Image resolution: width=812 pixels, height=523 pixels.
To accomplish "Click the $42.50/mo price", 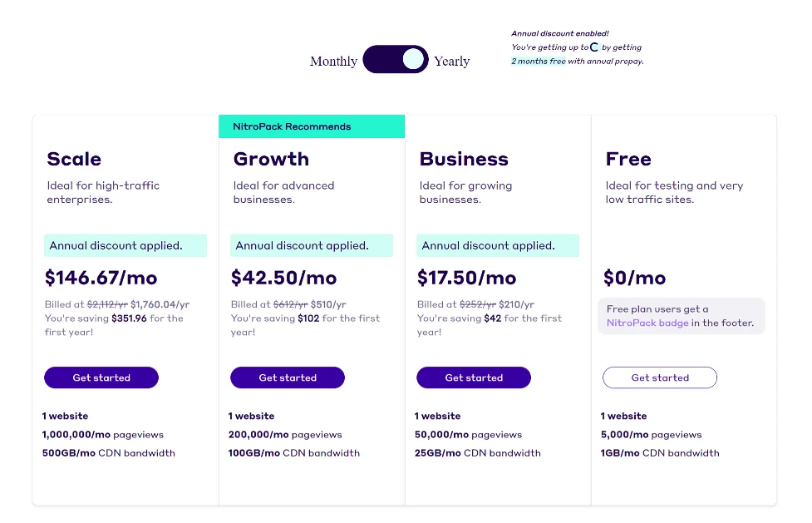I will [283, 278].
